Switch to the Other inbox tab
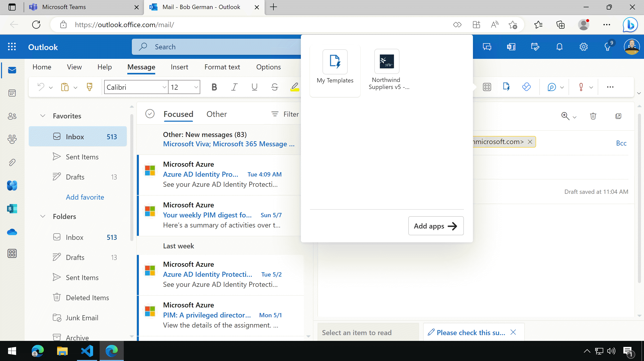 [x=217, y=114]
